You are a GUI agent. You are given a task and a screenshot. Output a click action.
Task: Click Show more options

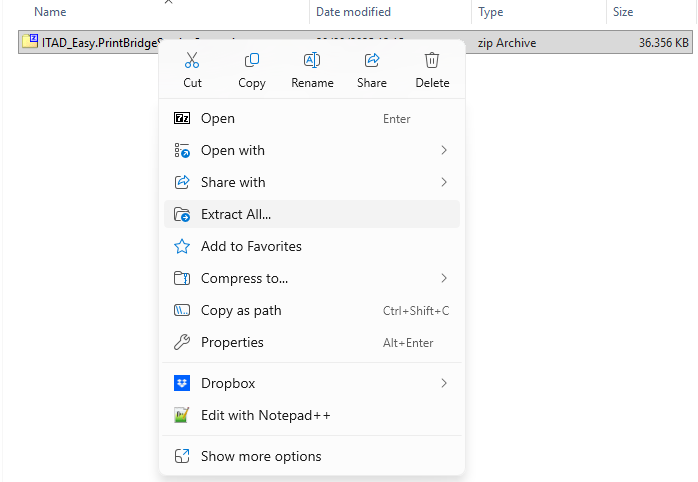pos(261,456)
